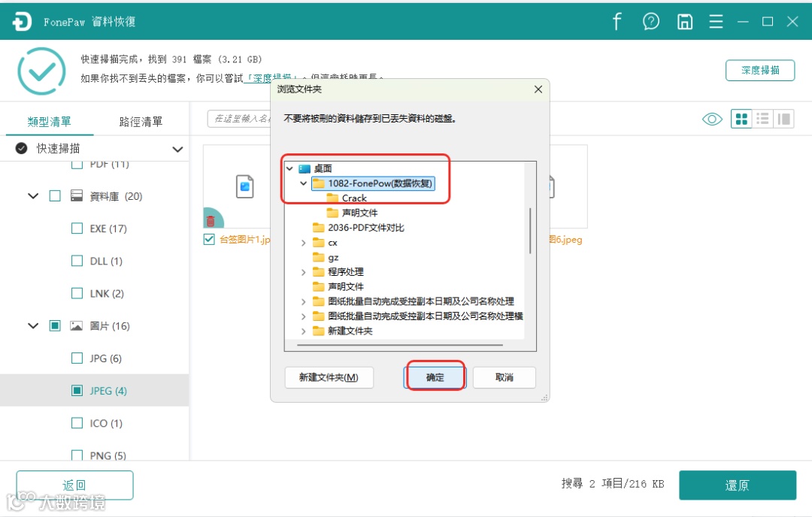Collapse the 資料庫 category arrow
Viewport: 812px width, 517px height.
(33, 195)
